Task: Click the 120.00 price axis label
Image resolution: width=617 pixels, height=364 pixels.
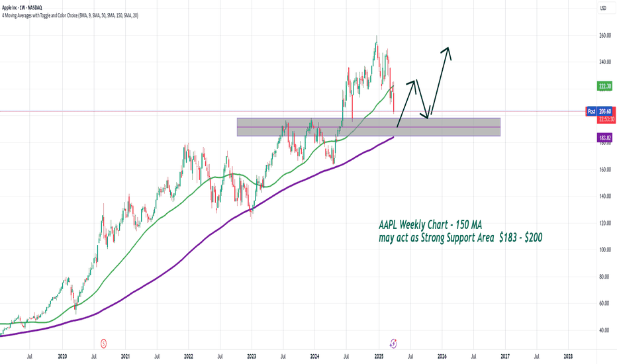Action: coord(605,223)
